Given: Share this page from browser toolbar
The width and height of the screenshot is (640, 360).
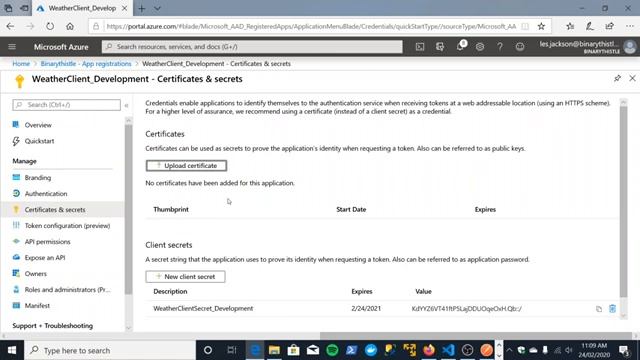Looking at the screenshot, I should click(609, 26).
